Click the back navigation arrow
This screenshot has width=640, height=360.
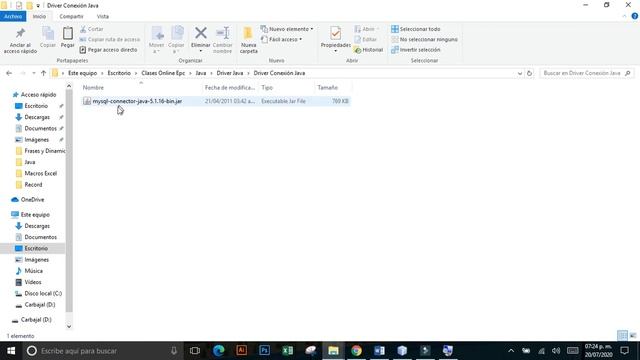[x=9, y=73]
